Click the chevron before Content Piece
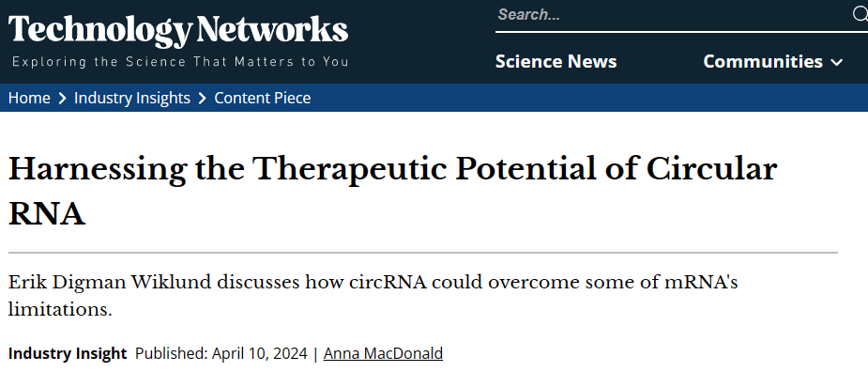The height and width of the screenshot is (372, 868). (203, 99)
